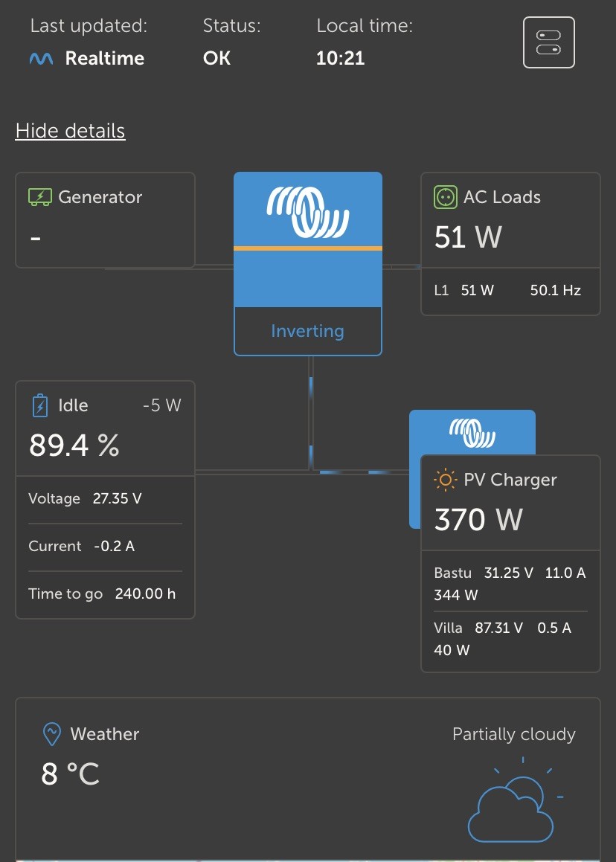Toggle the controls switch button
This screenshot has height=862, width=616.
click(549, 42)
